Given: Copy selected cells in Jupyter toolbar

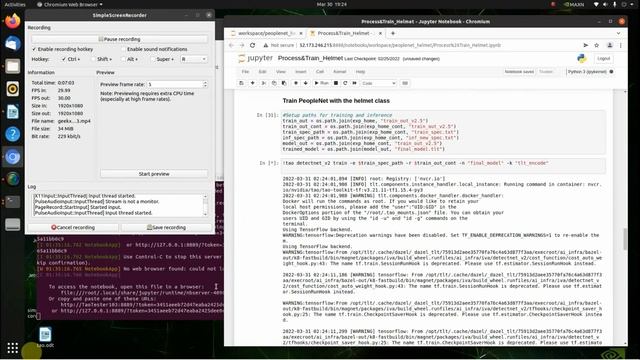Looking at the screenshot, I should (274, 83).
